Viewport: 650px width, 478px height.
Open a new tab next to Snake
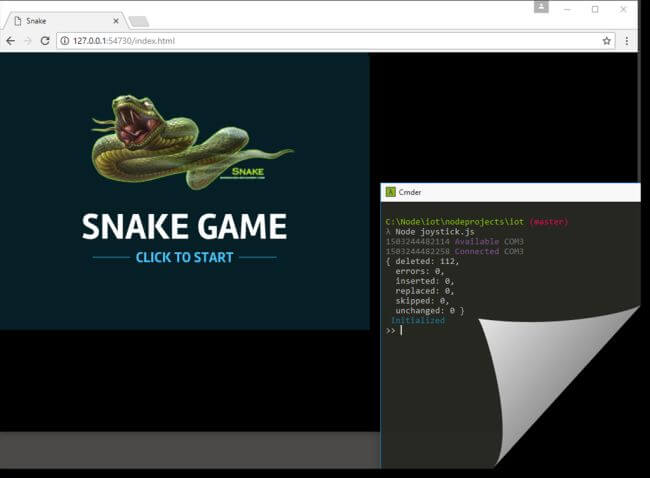tap(139, 21)
